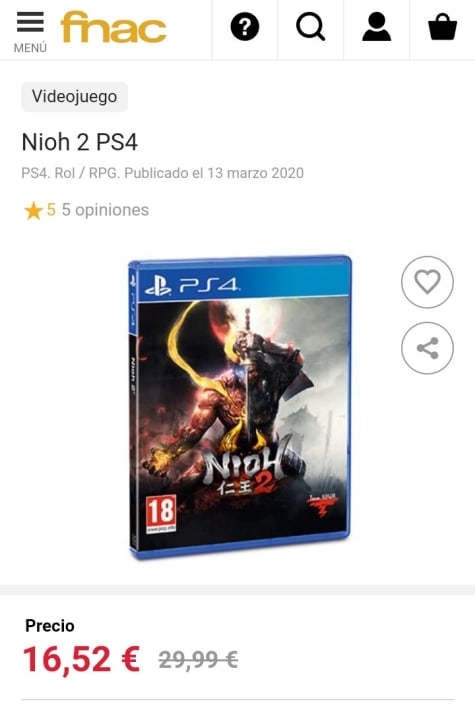View the shopping basket
Screen dimensions: 475x722
coord(442,27)
